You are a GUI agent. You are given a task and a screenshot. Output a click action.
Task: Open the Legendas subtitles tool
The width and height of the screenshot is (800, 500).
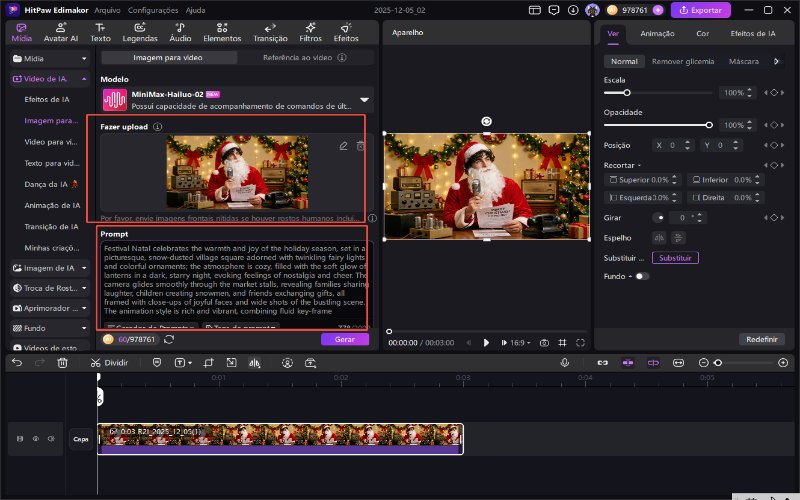(139, 31)
